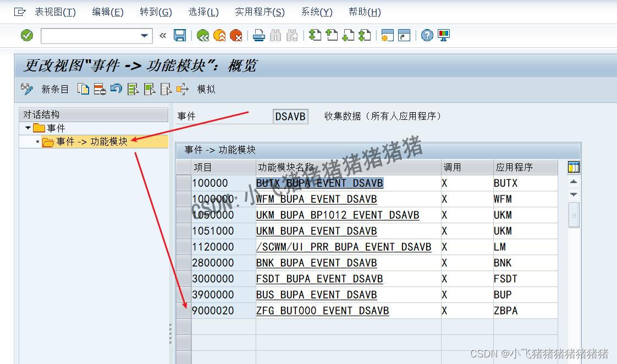Screen dimensions: 617x364
Task: Click the Select Block icon
Action: coord(150,89)
